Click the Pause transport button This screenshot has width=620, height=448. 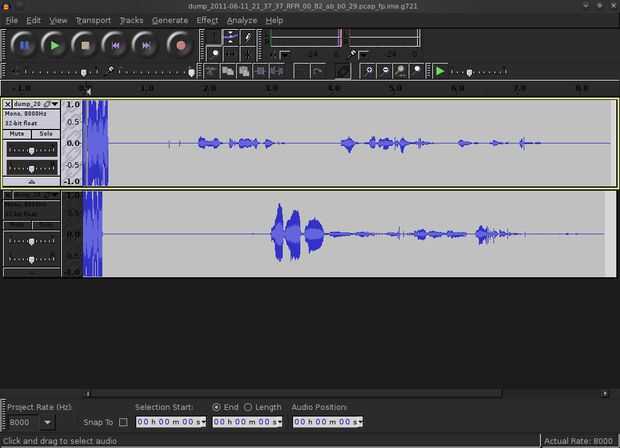24,45
